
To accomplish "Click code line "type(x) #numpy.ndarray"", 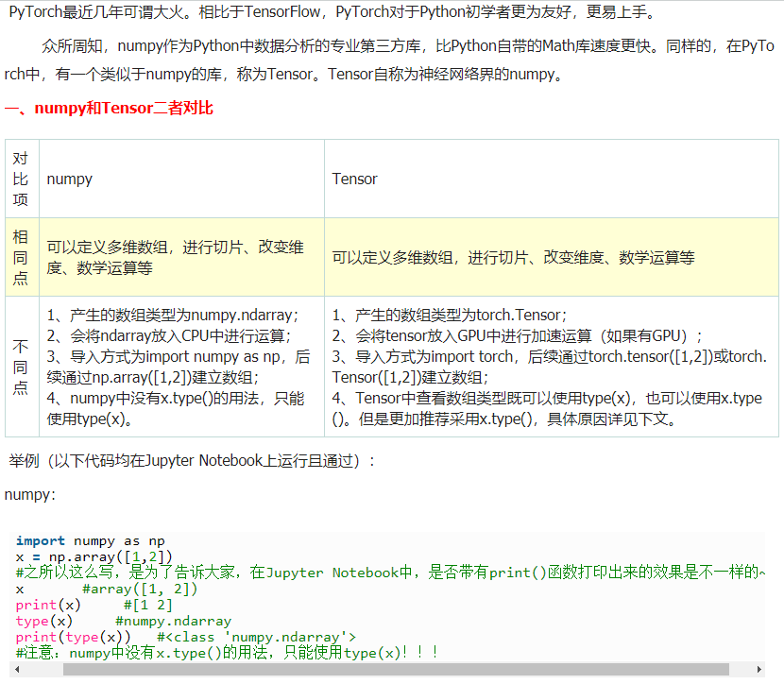I will pyautogui.click(x=123, y=621).
